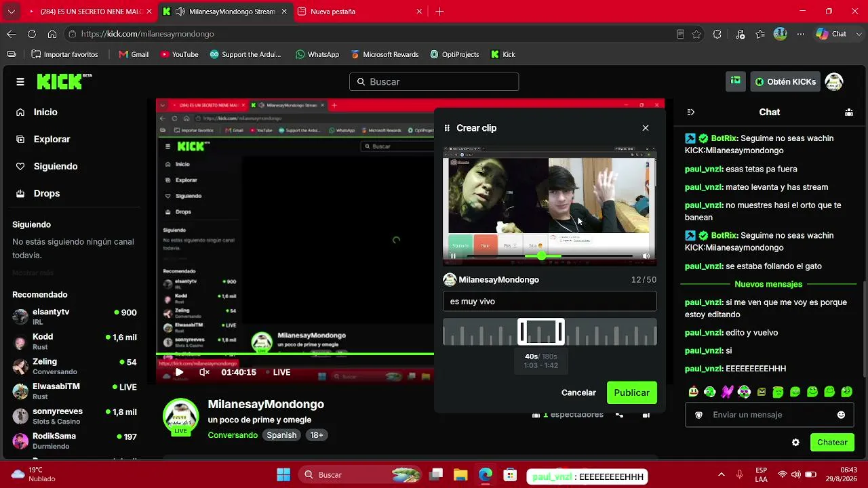Show the chat users list icon
This screenshot has width=868, height=488.
coord(848,112)
